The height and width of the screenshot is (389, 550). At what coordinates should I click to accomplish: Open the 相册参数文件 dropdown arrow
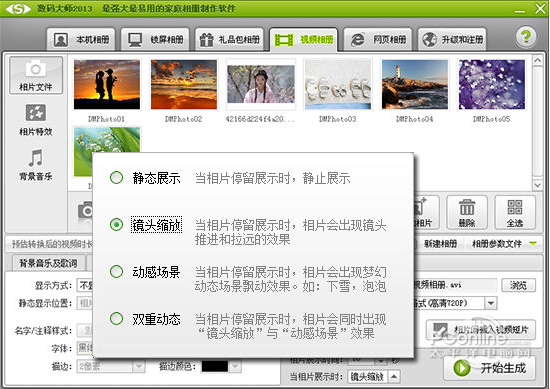(x=533, y=243)
